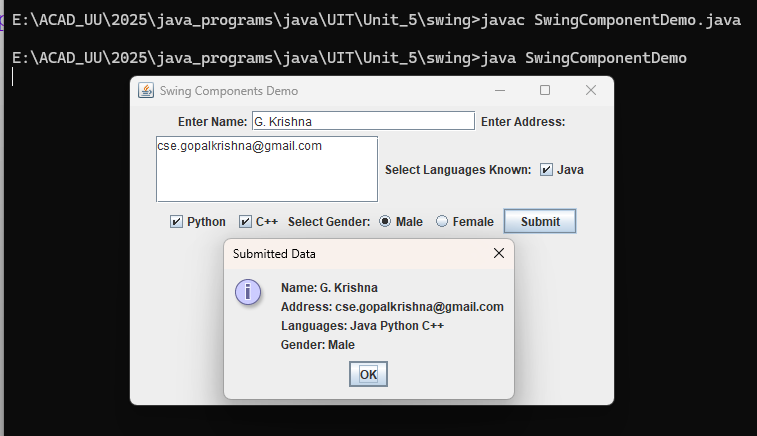This screenshot has height=436, width=757.
Task: Click the 'Enter Address:' label
Action: (523, 122)
